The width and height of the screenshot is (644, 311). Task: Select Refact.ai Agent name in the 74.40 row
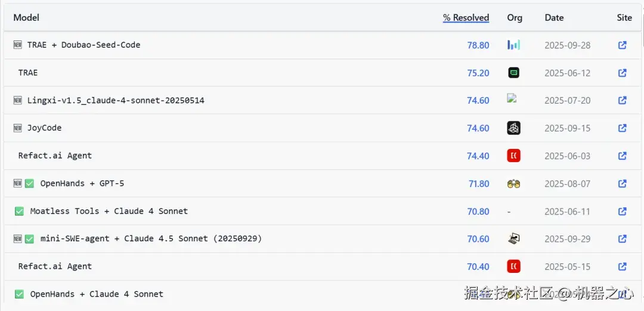[55, 156]
